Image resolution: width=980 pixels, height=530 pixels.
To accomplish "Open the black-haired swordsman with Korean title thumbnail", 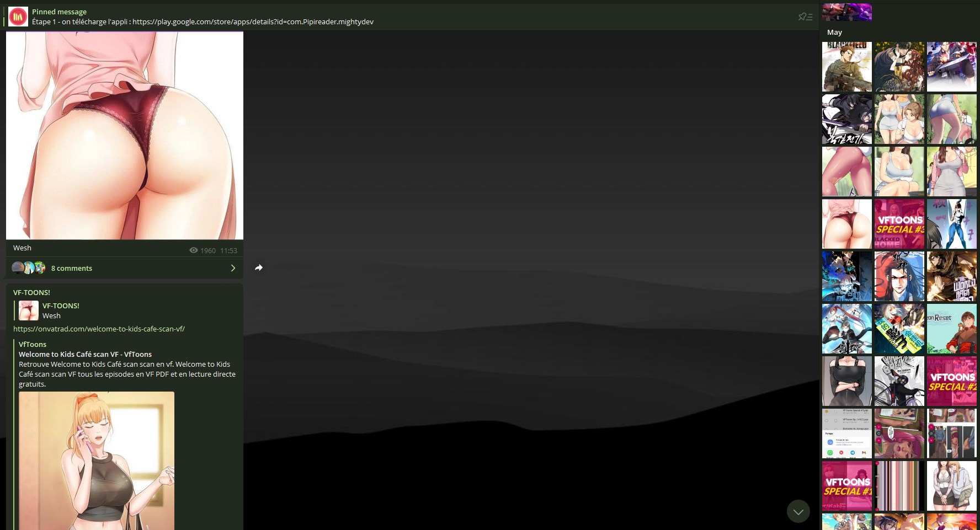I will pos(847,119).
